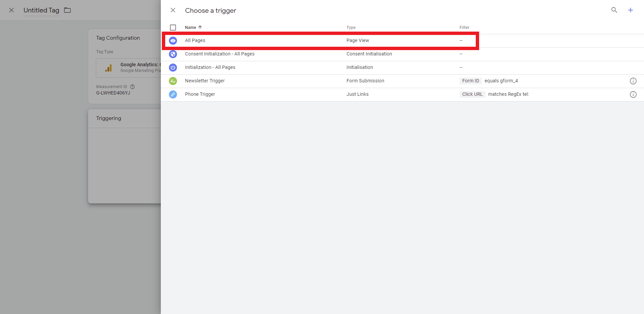Select Consent Initialization - All Pages trigger
The height and width of the screenshot is (314, 644).
click(x=220, y=54)
